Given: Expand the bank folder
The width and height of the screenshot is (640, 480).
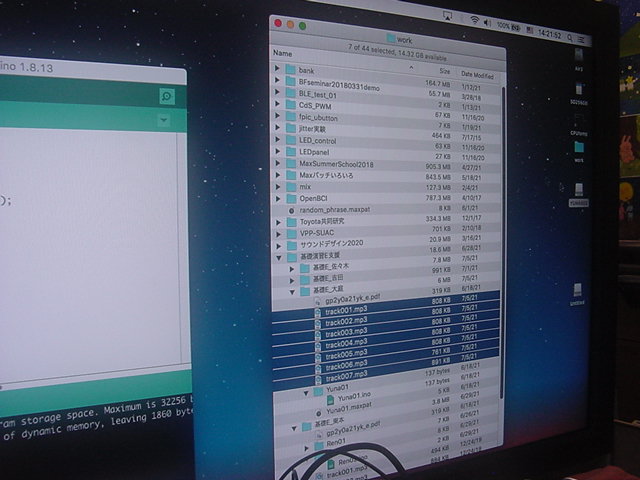Looking at the screenshot, I should 277,68.
